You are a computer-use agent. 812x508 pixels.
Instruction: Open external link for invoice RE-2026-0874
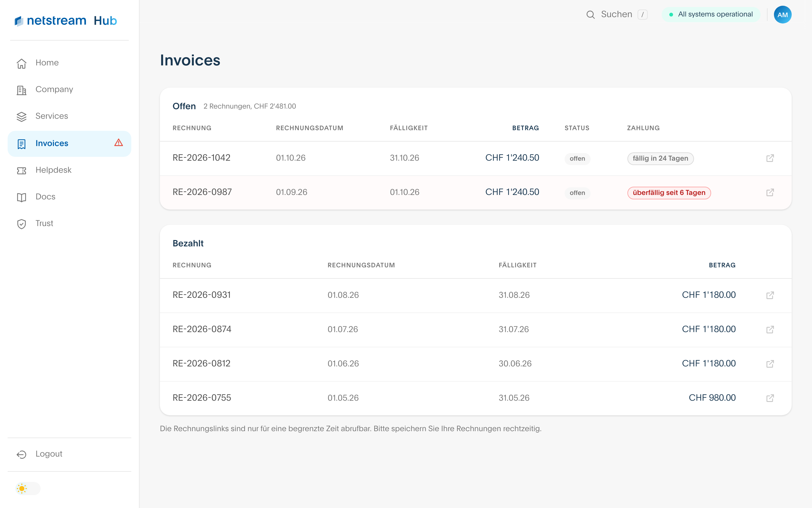pyautogui.click(x=770, y=330)
